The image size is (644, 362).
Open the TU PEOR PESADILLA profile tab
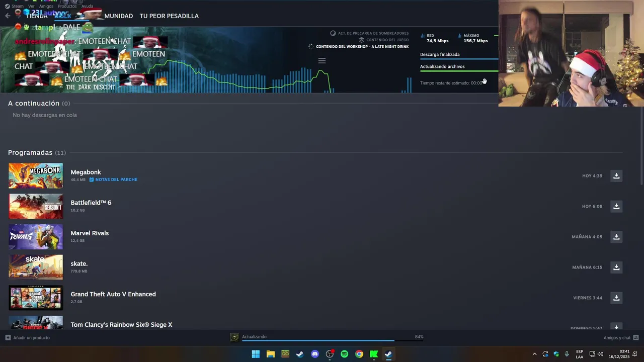tap(169, 16)
